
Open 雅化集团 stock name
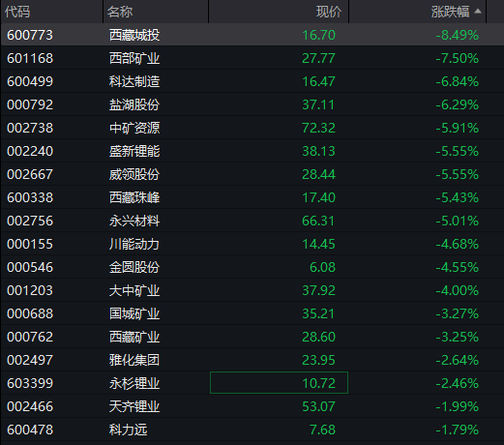(134, 360)
